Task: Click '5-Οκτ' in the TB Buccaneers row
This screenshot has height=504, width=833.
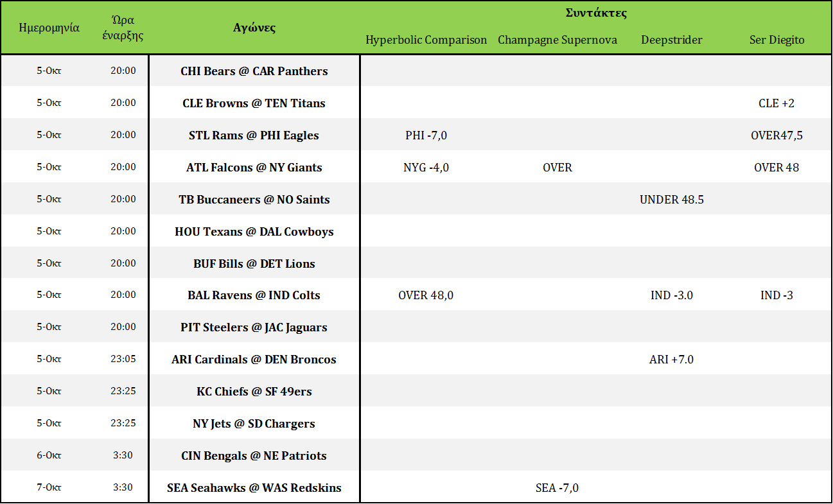Action: tap(49, 199)
